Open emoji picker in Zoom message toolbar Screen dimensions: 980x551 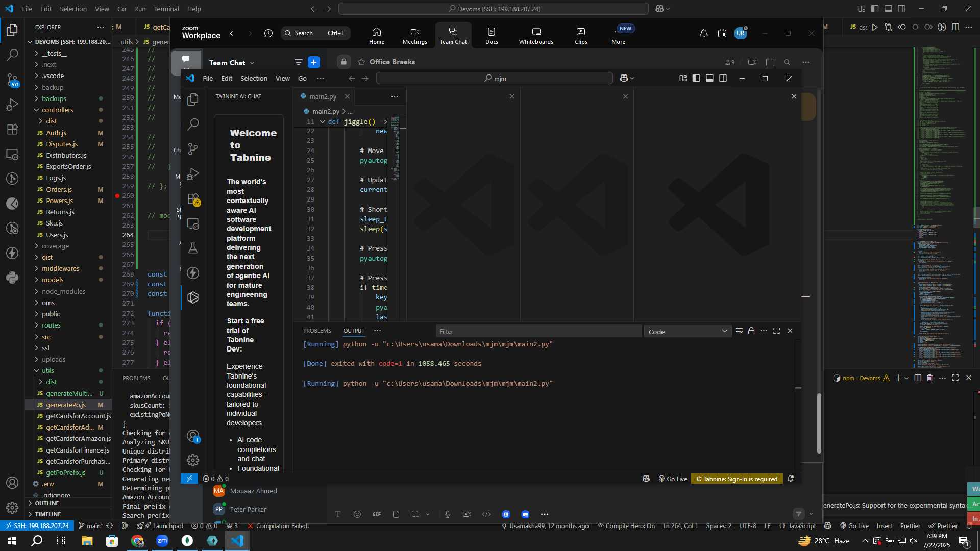coord(357,514)
